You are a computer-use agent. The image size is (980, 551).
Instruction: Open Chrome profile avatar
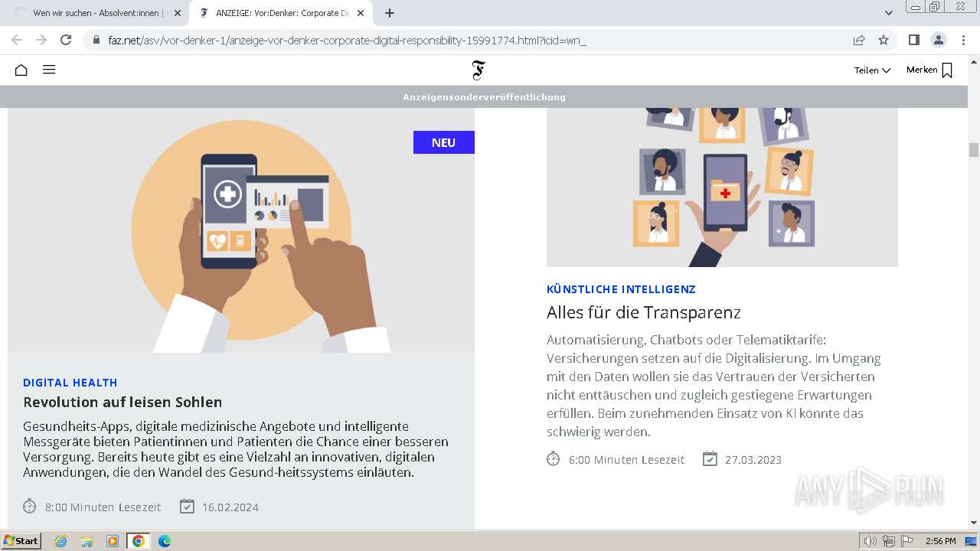pyautogui.click(x=938, y=40)
